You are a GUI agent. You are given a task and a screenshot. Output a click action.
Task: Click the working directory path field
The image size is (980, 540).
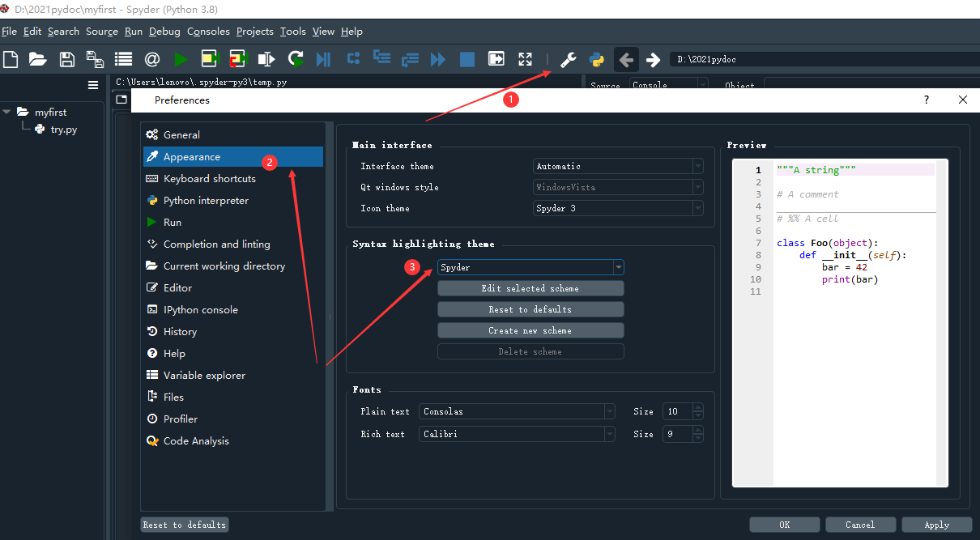pos(824,59)
